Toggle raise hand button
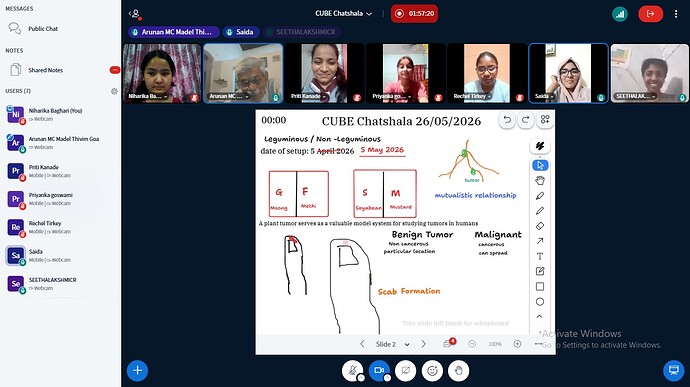This screenshot has width=690, height=387. pyautogui.click(x=459, y=371)
